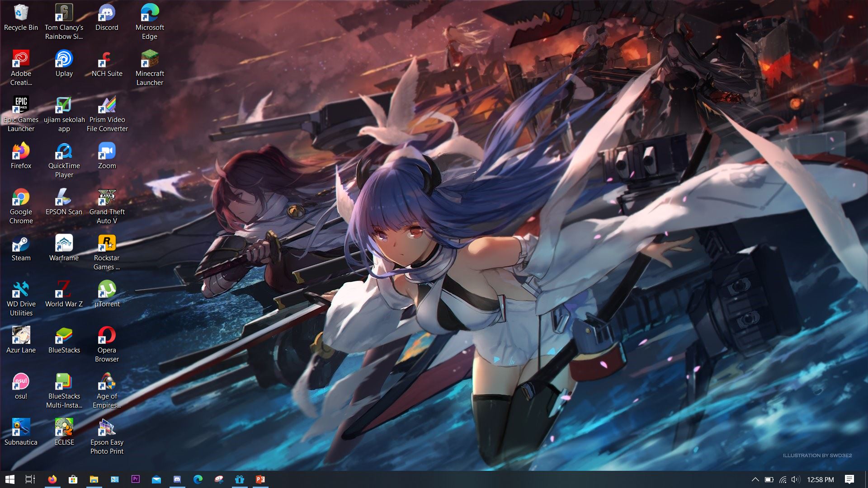Select the osu! desktop shortcut

(x=21, y=386)
